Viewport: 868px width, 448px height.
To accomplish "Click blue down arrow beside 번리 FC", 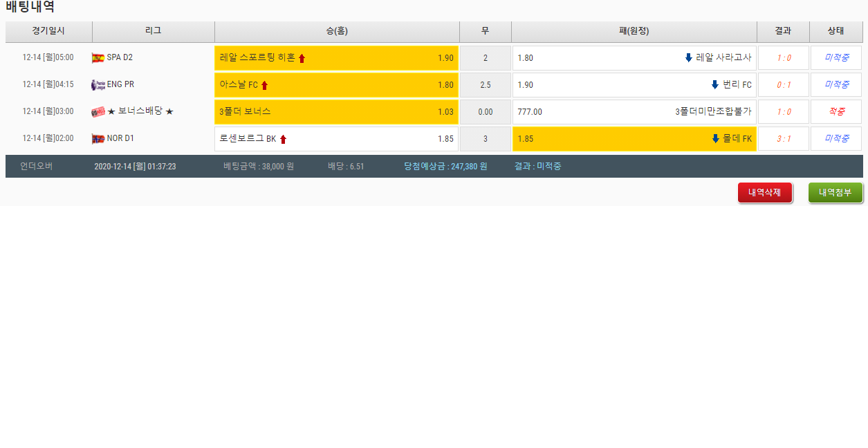I will coord(714,85).
